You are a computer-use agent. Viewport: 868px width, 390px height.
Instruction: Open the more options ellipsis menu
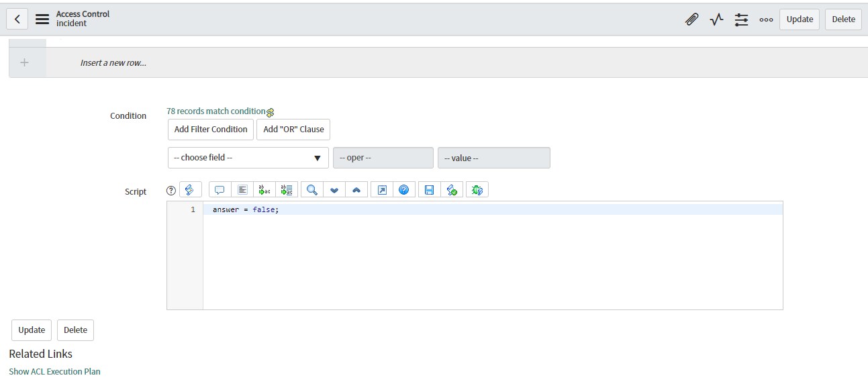point(766,19)
